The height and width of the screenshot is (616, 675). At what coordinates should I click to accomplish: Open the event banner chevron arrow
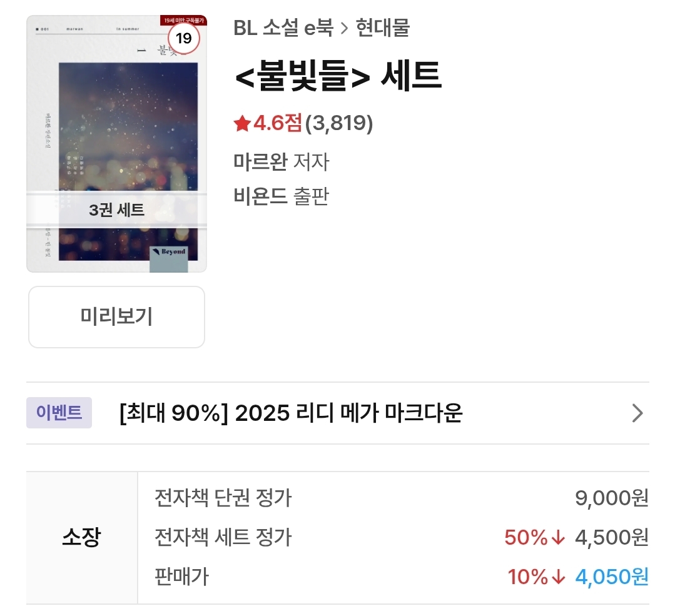click(x=637, y=413)
